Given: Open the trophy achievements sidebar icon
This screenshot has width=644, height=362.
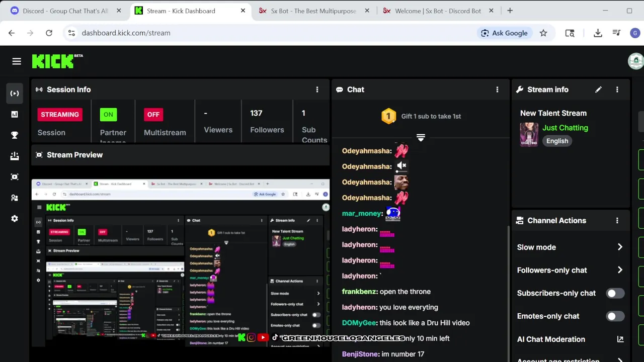Looking at the screenshot, I should [15, 135].
